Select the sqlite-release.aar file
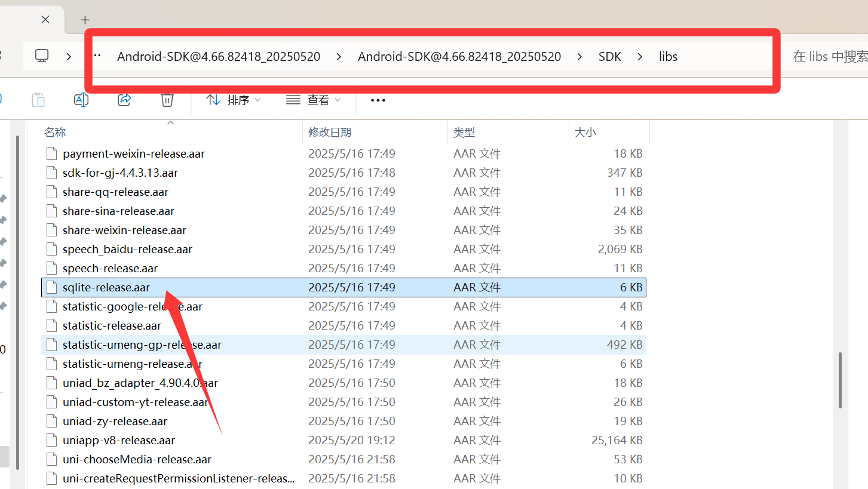Image resolution: width=868 pixels, height=489 pixels. point(106,287)
